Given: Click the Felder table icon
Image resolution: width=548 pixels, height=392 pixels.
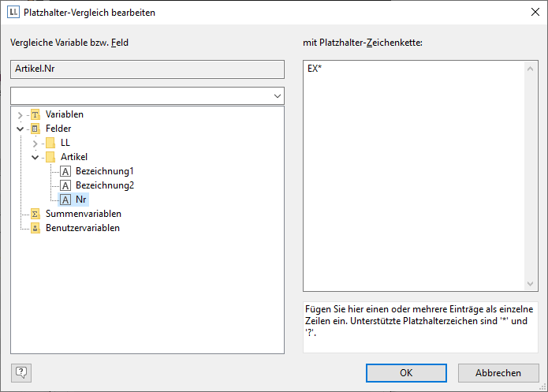Looking at the screenshot, I should [x=35, y=129].
